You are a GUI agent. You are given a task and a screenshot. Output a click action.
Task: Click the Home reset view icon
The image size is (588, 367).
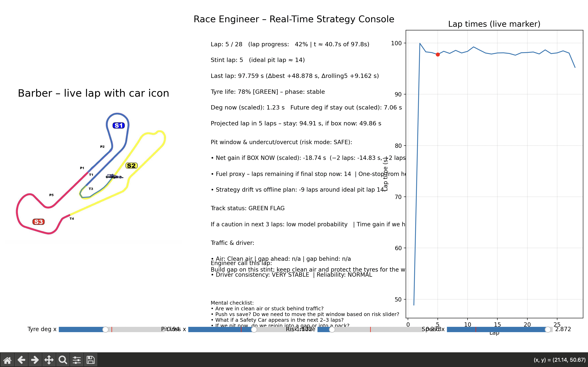7,360
